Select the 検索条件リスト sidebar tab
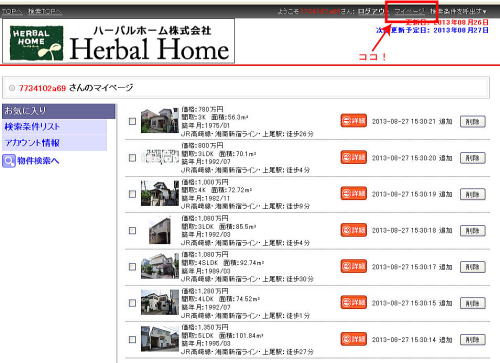 click(x=55, y=127)
